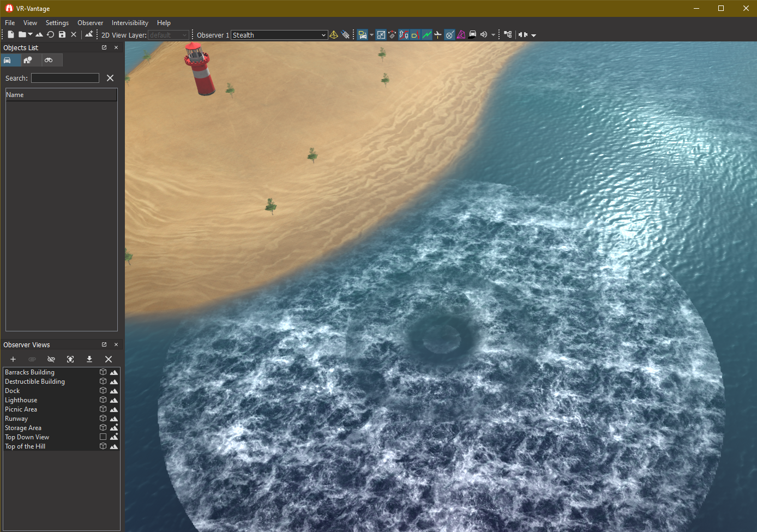Undock the Observer Views panel

[x=104, y=344]
